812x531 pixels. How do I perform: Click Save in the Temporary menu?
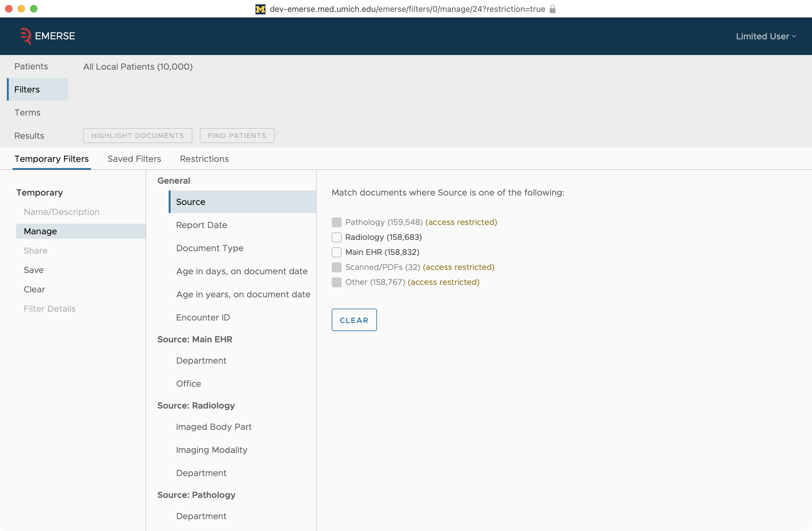coord(33,270)
